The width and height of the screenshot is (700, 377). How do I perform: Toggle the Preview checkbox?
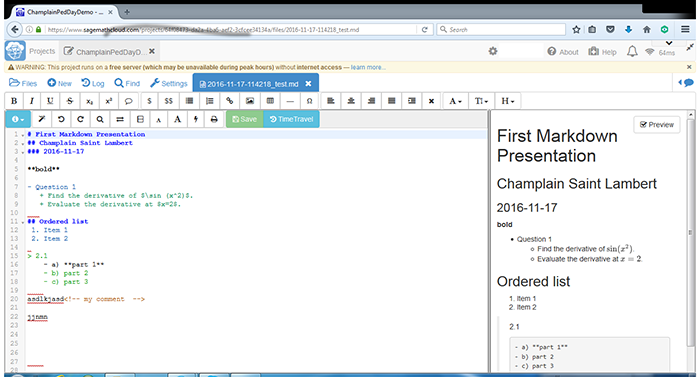[657, 125]
